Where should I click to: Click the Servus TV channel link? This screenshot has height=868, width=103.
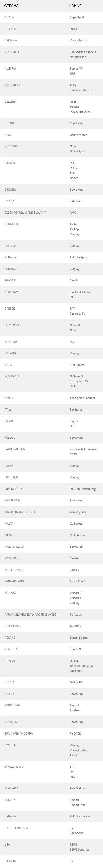coord(76,68)
